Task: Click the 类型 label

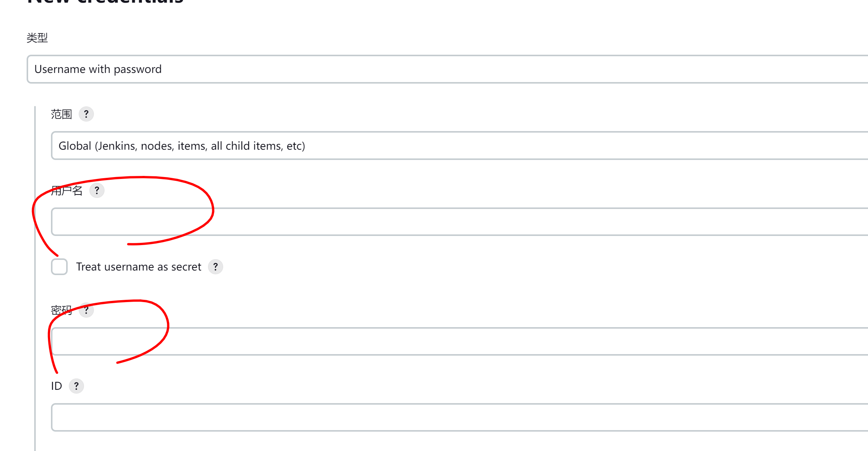Action: (37, 38)
